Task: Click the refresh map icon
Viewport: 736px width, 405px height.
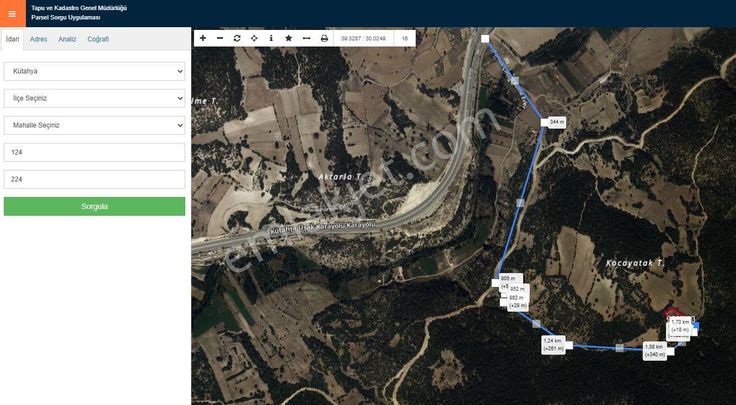Action: point(237,38)
